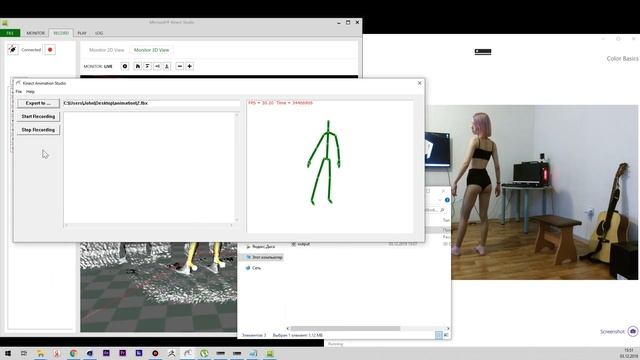Click the Start Recording button
Viewport: 640px width, 360px height.
click(38, 116)
